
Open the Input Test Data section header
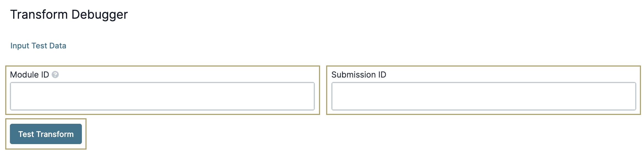pos(38,46)
